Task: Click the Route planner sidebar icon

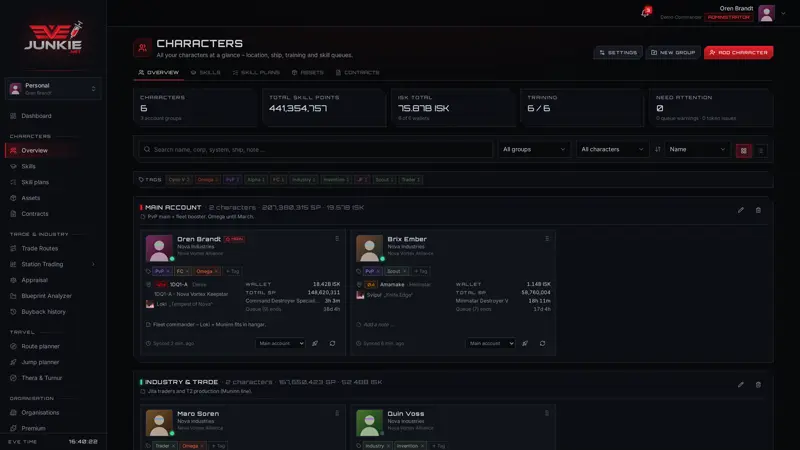Action: [x=13, y=346]
